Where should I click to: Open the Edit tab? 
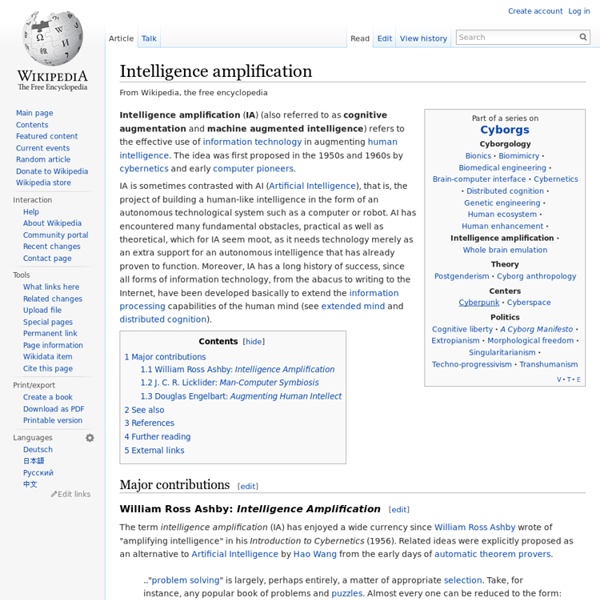point(385,38)
